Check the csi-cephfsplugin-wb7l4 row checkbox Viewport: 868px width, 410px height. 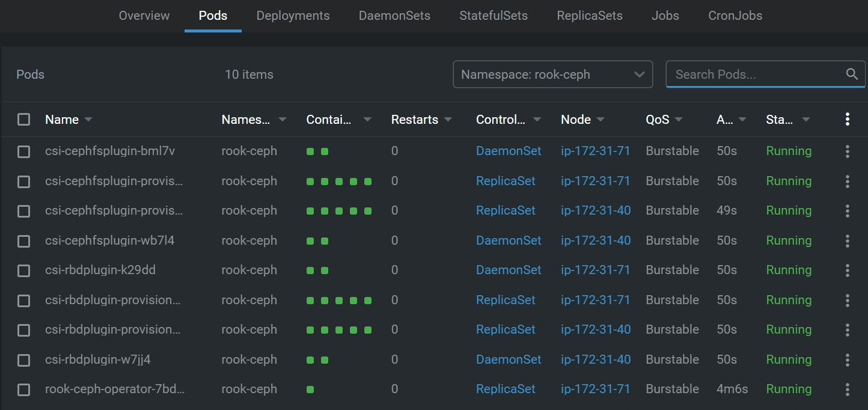pyautogui.click(x=23, y=240)
